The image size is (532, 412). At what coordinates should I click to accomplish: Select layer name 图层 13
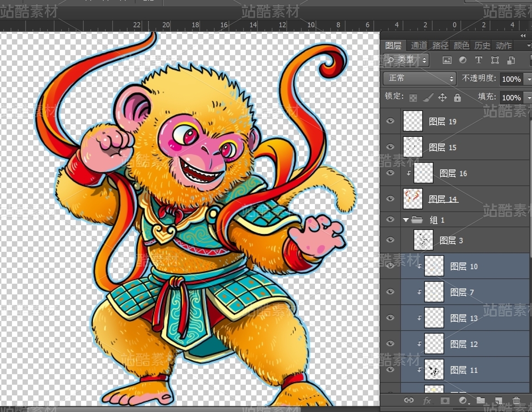(464, 318)
